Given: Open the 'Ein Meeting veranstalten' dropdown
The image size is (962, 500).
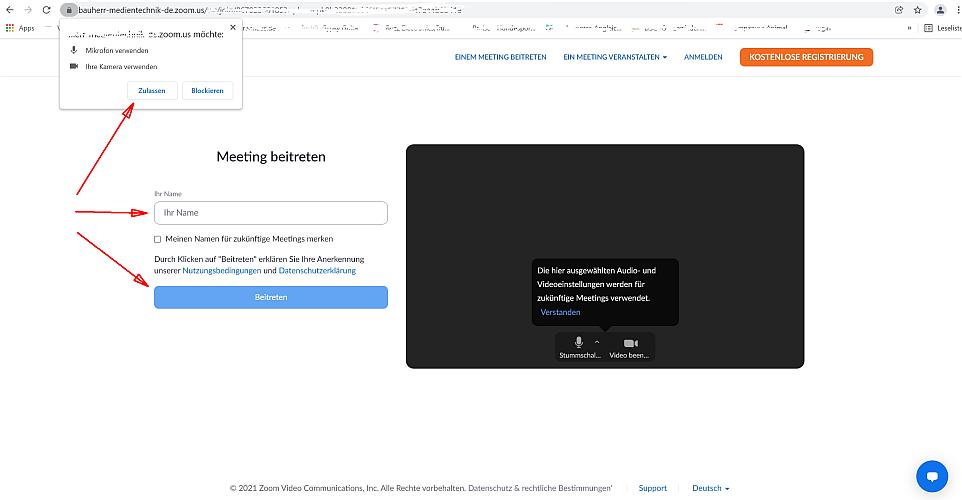Looking at the screenshot, I should pos(614,57).
